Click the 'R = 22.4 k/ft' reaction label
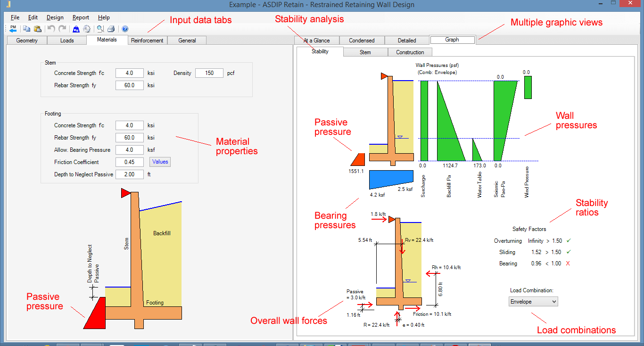 (x=376, y=325)
